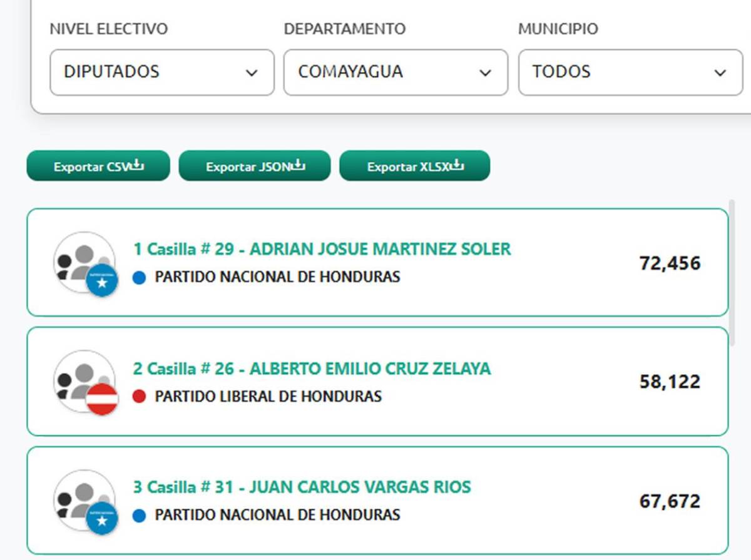The height and width of the screenshot is (560, 751).
Task: Click the download icon on Exportar XLSX
Action: [x=457, y=165]
